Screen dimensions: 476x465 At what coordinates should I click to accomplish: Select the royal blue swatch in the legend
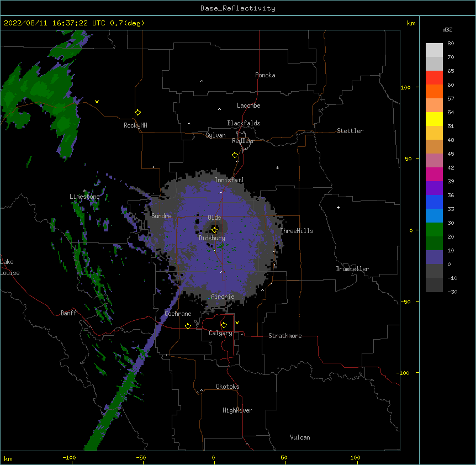click(434, 202)
